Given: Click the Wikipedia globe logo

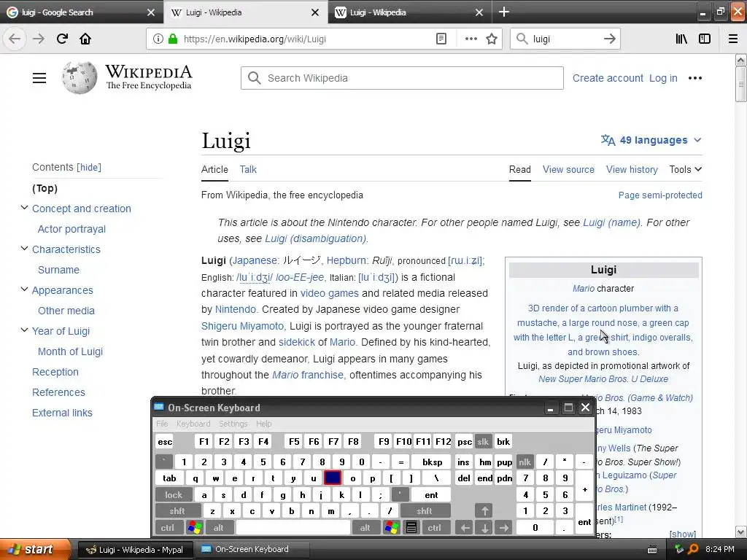Looking at the screenshot, I should 79,77.
